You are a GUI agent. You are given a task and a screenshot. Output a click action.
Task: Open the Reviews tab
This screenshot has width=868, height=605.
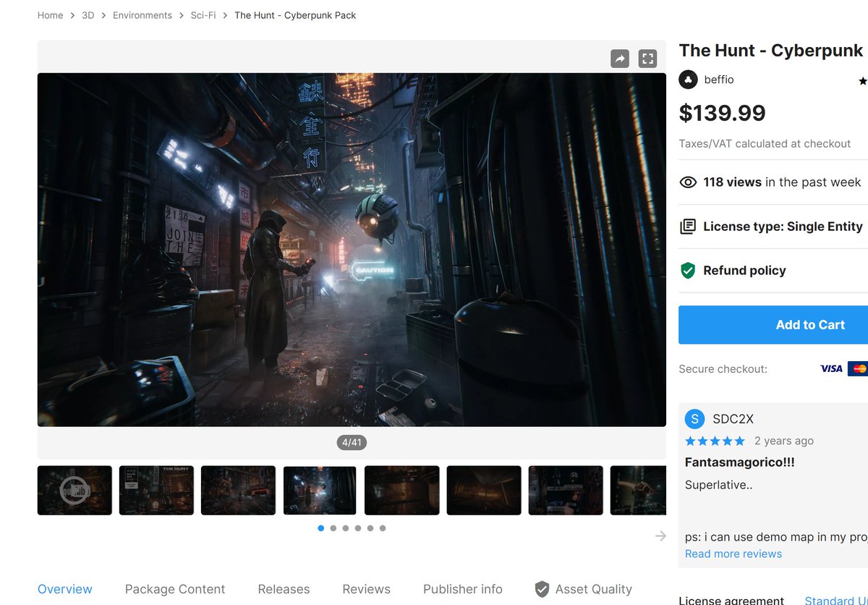pyautogui.click(x=366, y=589)
